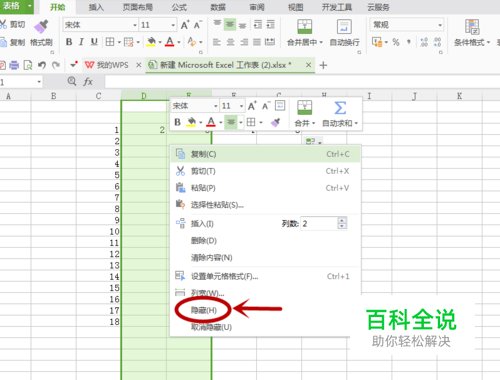Decrease font size in the ribbon
This screenshot has width=500, height=380.
click(198, 25)
